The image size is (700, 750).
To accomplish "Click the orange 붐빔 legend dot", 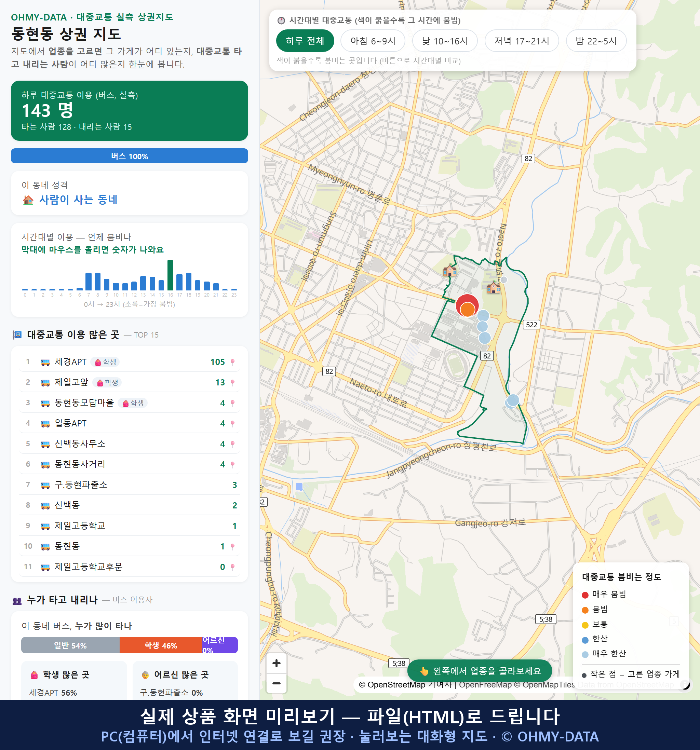I will [585, 610].
